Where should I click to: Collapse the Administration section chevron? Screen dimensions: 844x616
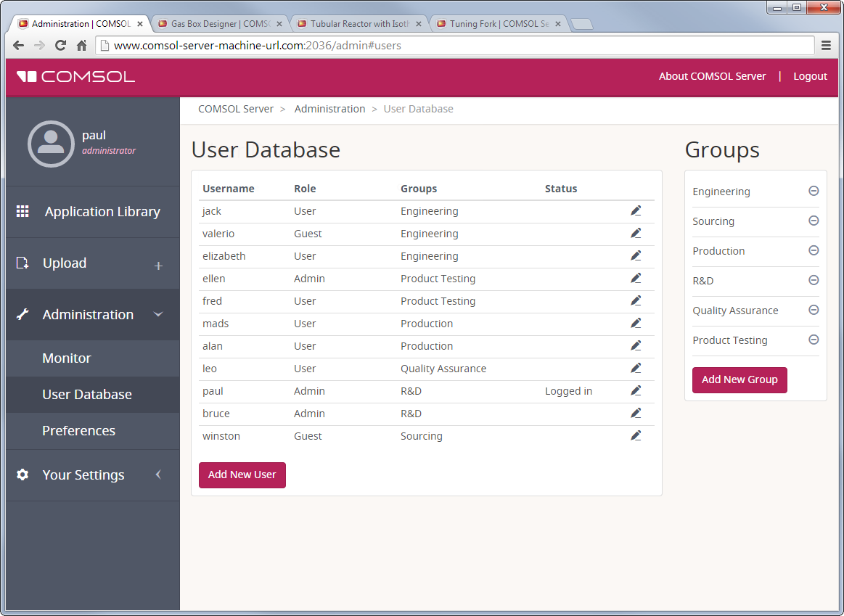pyautogui.click(x=158, y=314)
